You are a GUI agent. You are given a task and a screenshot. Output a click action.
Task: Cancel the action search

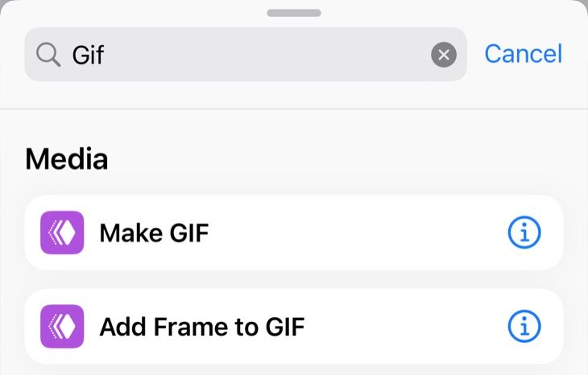pyautogui.click(x=523, y=54)
